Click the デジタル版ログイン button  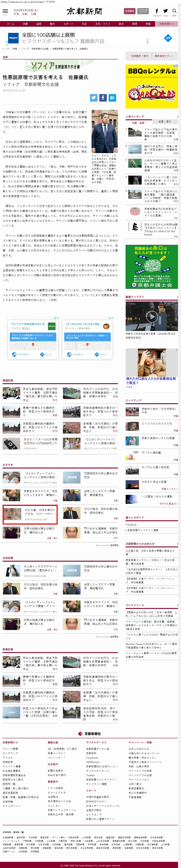point(143,11)
